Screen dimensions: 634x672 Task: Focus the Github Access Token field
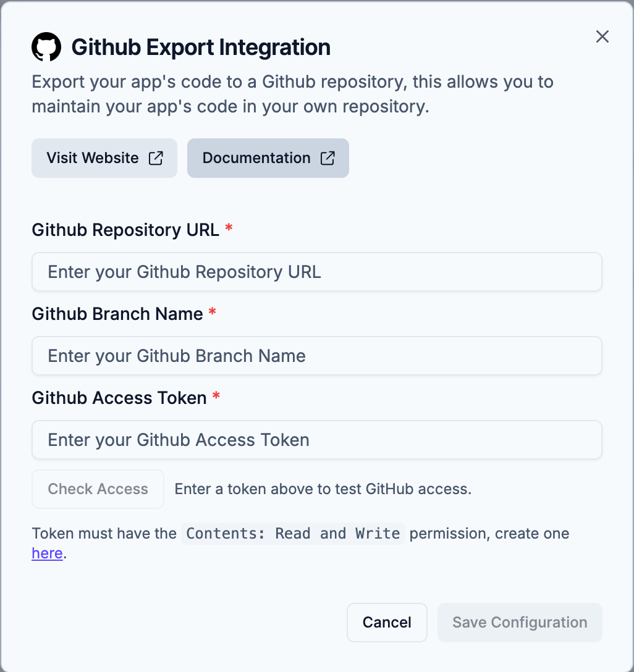[317, 440]
